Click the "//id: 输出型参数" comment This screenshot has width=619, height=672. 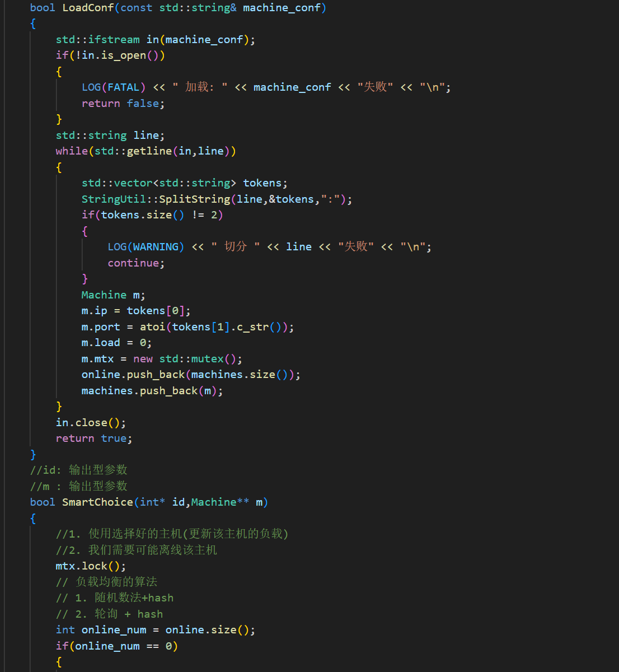[79, 470]
